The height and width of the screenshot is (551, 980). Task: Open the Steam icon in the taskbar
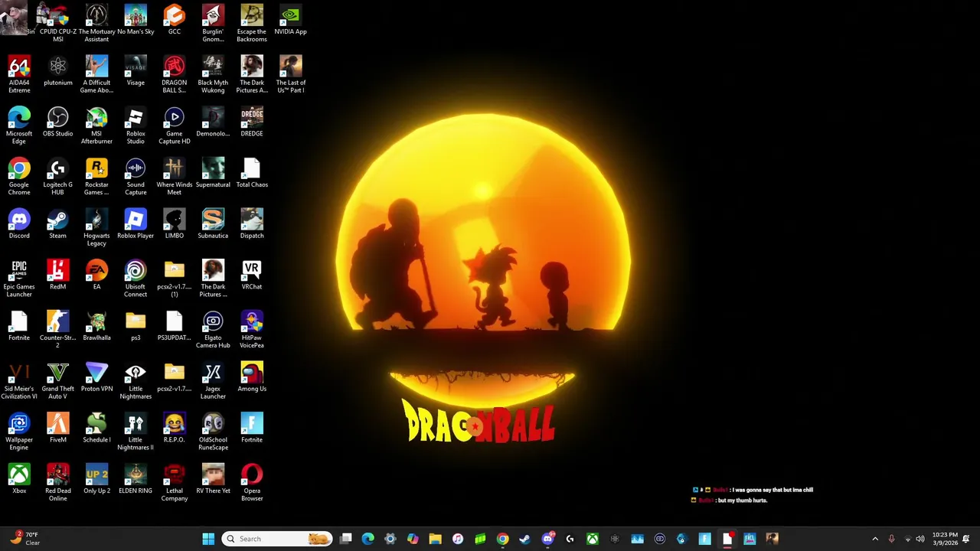[x=524, y=539]
